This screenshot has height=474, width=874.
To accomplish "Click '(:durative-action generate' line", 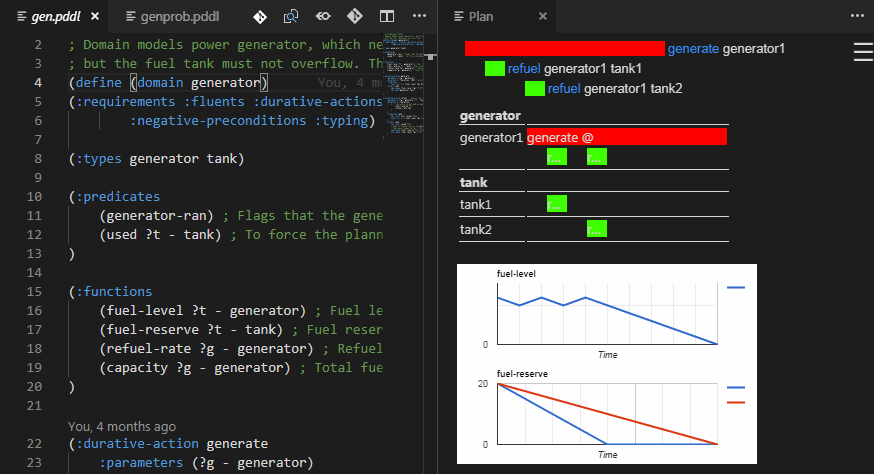I will click(x=168, y=443).
